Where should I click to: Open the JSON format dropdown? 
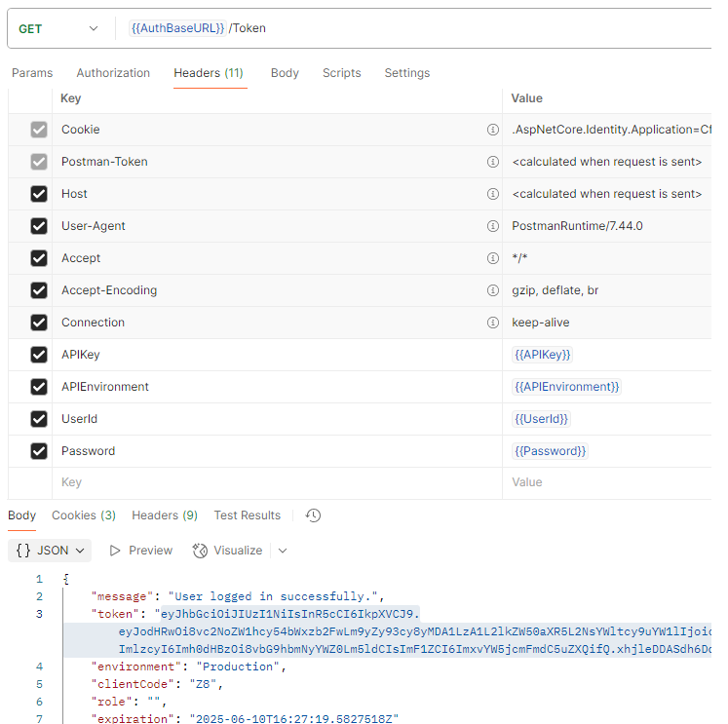pyautogui.click(x=50, y=551)
